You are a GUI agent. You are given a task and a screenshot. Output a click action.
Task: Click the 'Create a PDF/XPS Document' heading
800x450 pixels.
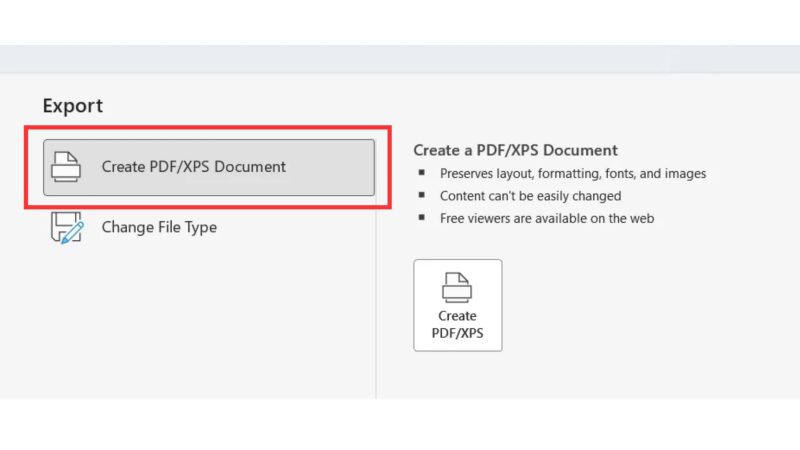click(x=515, y=150)
